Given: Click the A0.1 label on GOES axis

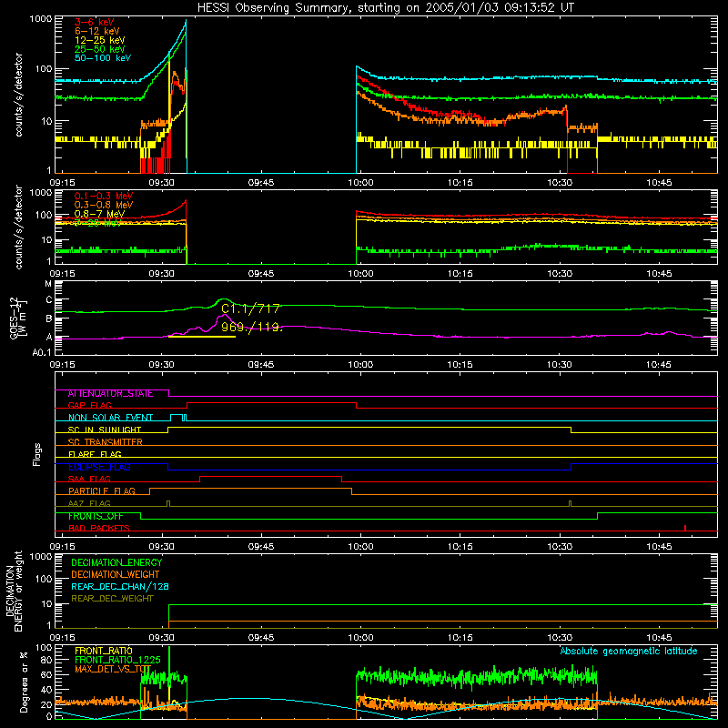Looking at the screenshot, I should pos(42,353).
